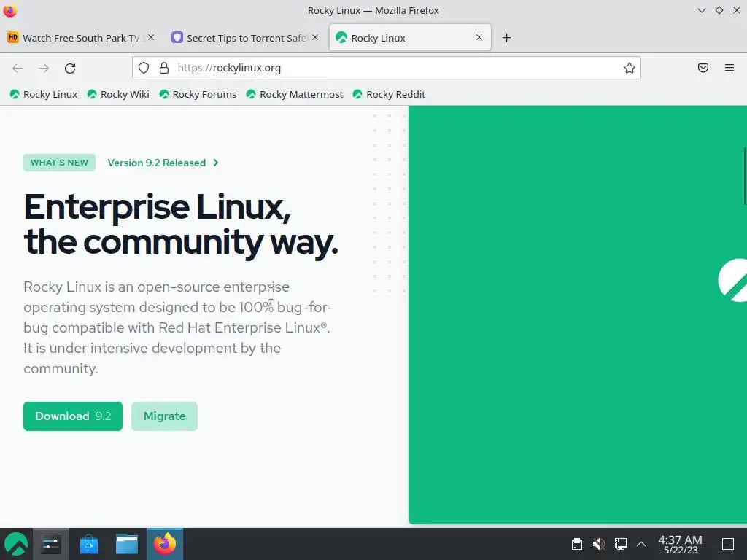Open tracking protection shield icon
The image size is (747, 560).
pyautogui.click(x=144, y=68)
